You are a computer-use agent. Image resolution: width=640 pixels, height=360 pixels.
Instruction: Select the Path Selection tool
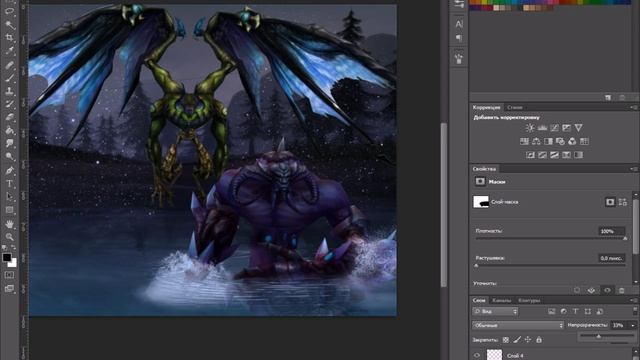click(x=10, y=197)
